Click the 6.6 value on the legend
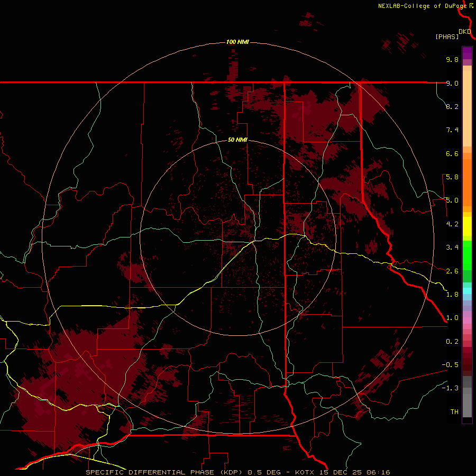This screenshot has width=476, height=476. click(x=452, y=153)
